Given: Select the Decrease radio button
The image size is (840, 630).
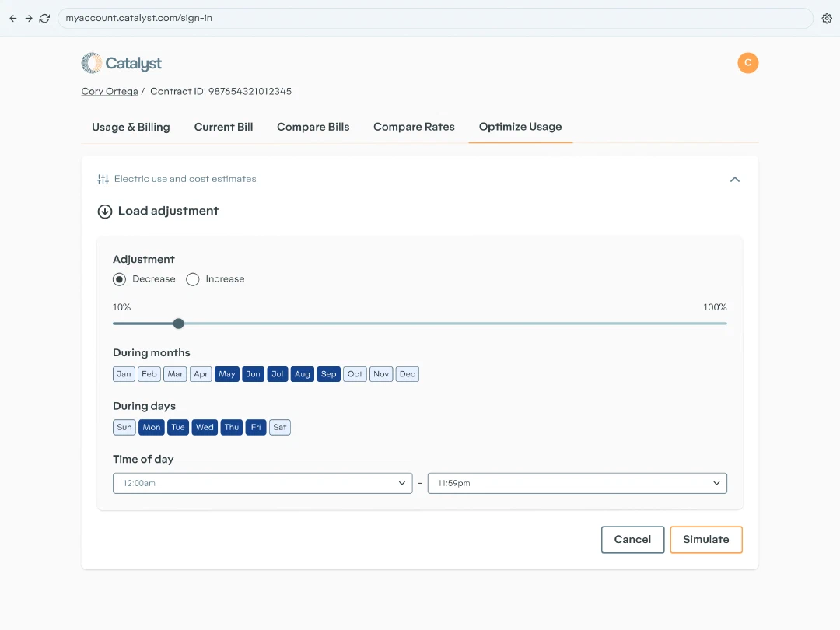Looking at the screenshot, I should (120, 279).
